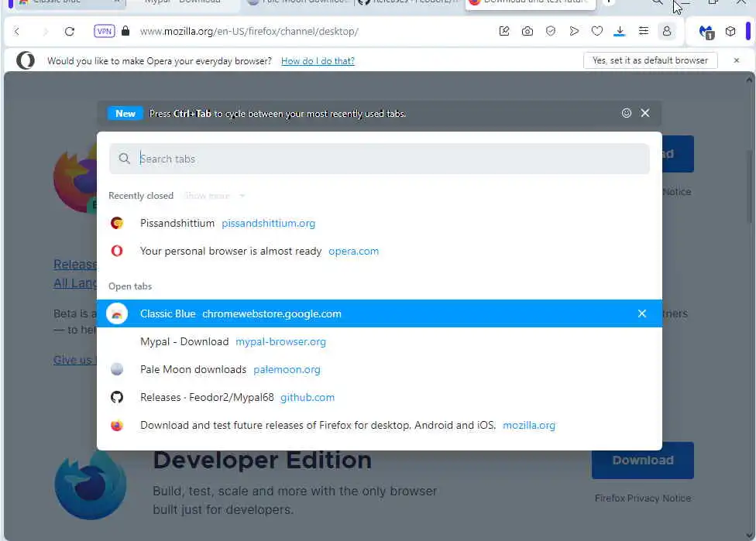756x541 pixels.
Task: Reload the current page
Action: 70,31
